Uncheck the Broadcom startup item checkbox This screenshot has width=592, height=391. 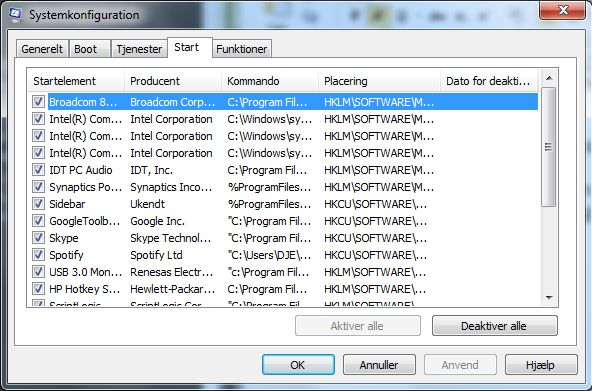click(x=38, y=102)
